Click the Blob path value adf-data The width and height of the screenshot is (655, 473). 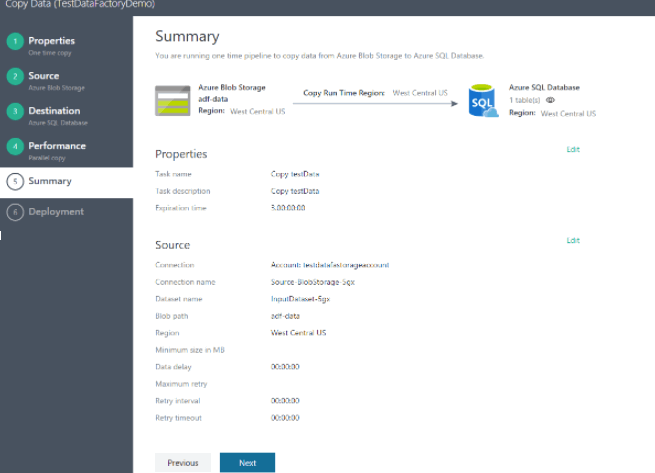click(x=285, y=316)
